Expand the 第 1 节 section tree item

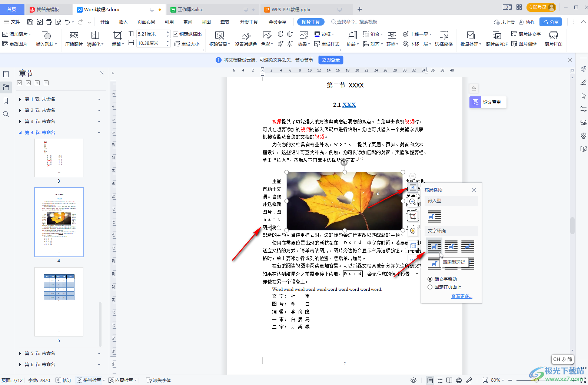(20, 99)
